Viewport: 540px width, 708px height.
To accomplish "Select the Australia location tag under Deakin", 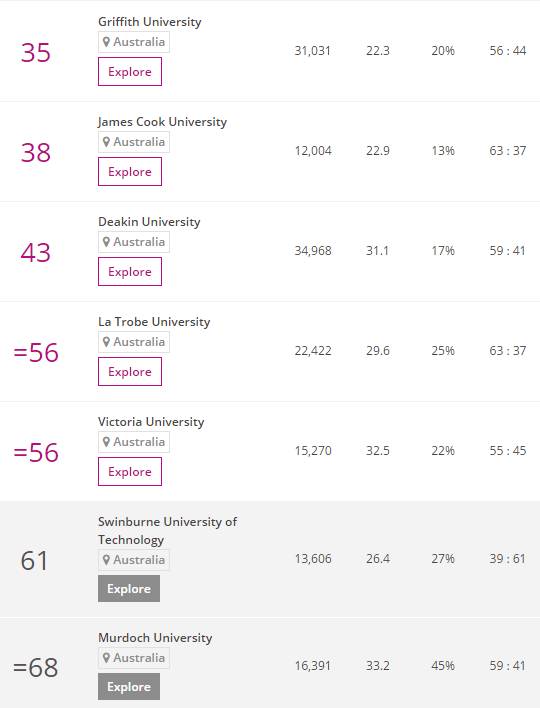I will [x=134, y=242].
